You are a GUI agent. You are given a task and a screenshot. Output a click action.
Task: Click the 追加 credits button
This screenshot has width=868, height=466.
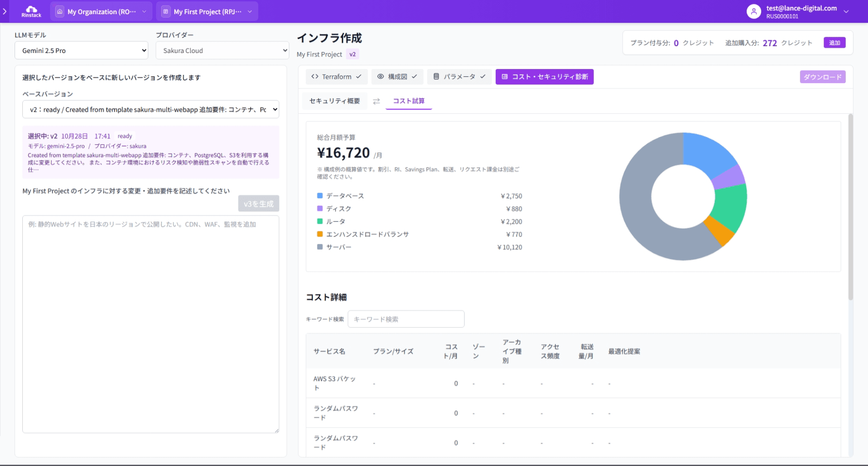point(834,43)
